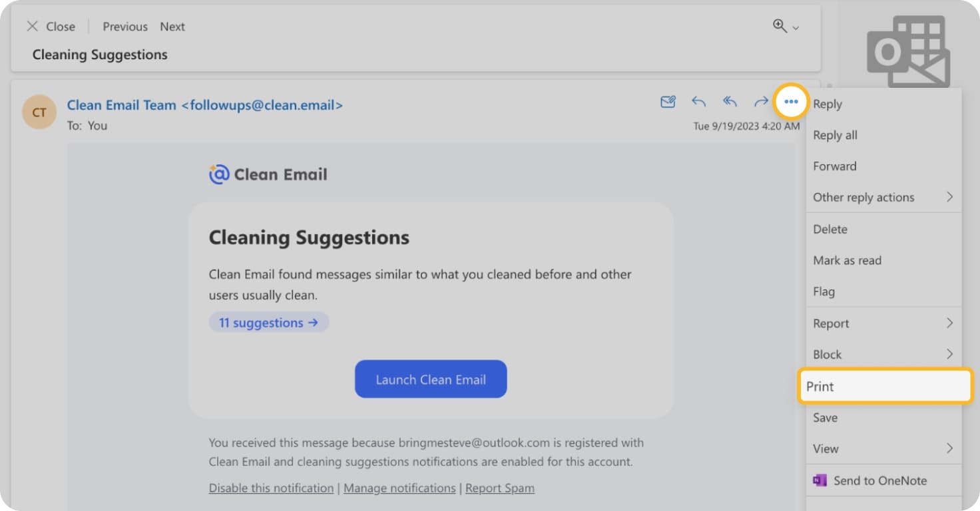Open the Report submenu chevron
Viewport: 980px width, 511px height.
tap(951, 323)
